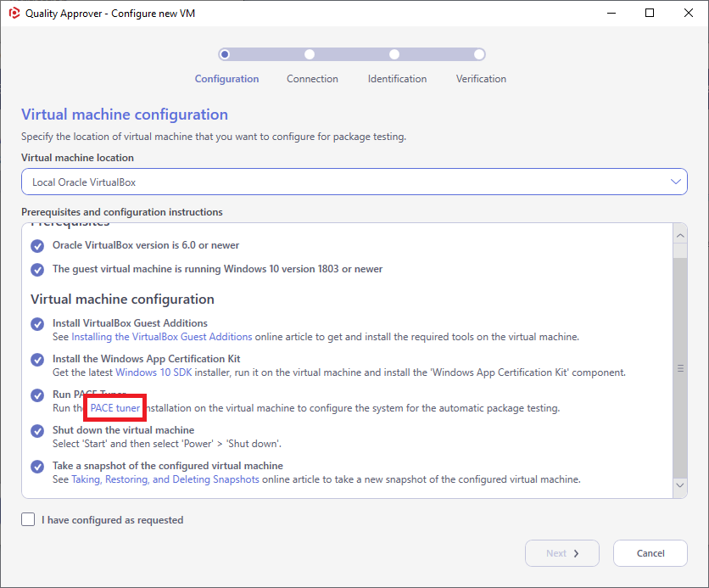Click checkmark next to Install the Windows App Certification Kit
709x588 pixels.
click(x=37, y=360)
